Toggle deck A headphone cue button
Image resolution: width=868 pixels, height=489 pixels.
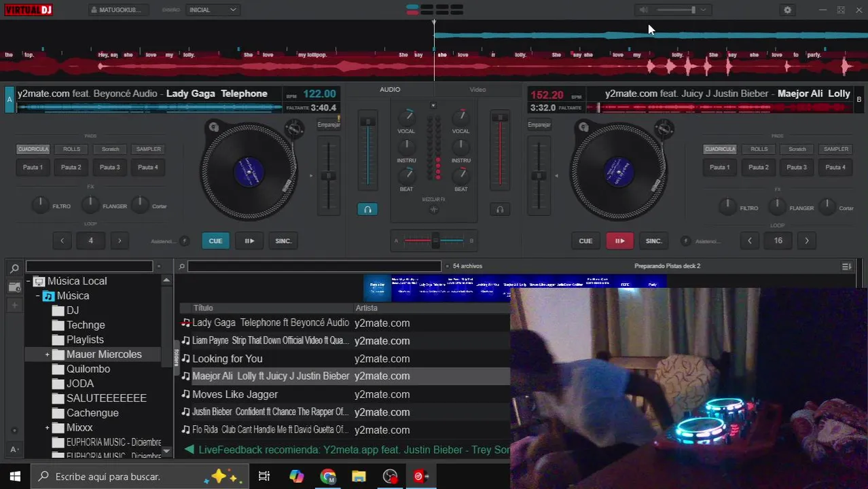367,209
